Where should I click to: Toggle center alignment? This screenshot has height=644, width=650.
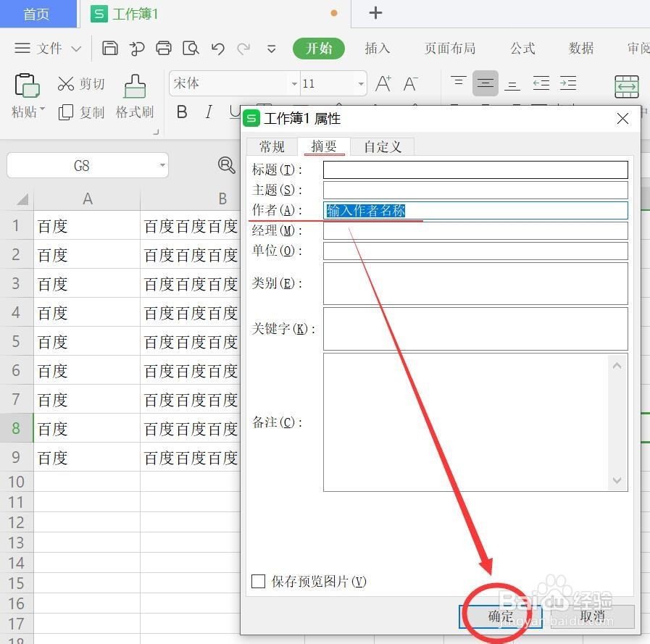[x=486, y=83]
